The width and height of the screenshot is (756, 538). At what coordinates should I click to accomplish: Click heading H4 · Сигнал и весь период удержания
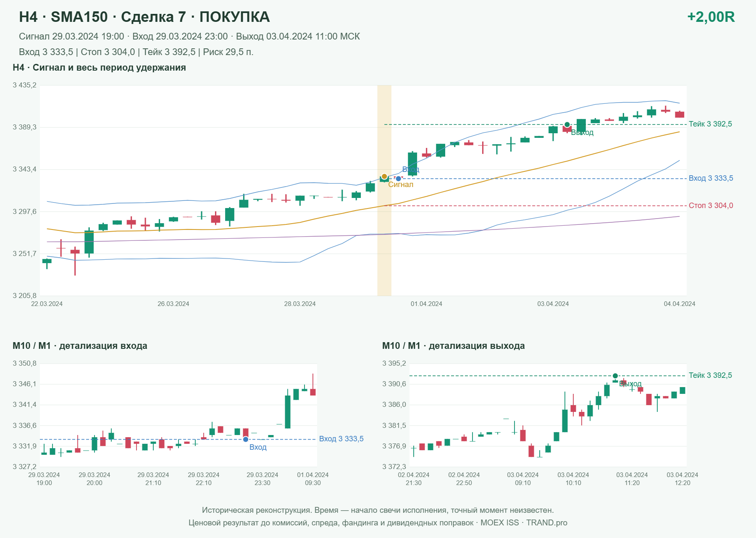pos(99,68)
